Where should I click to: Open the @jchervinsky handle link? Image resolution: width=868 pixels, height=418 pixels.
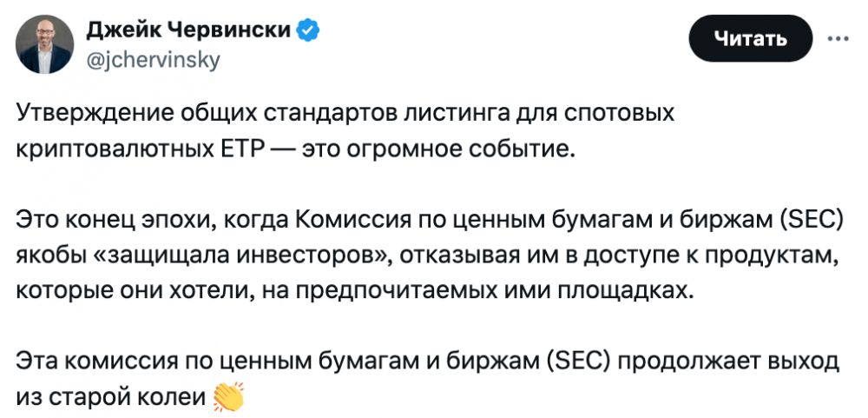pyautogui.click(x=153, y=60)
